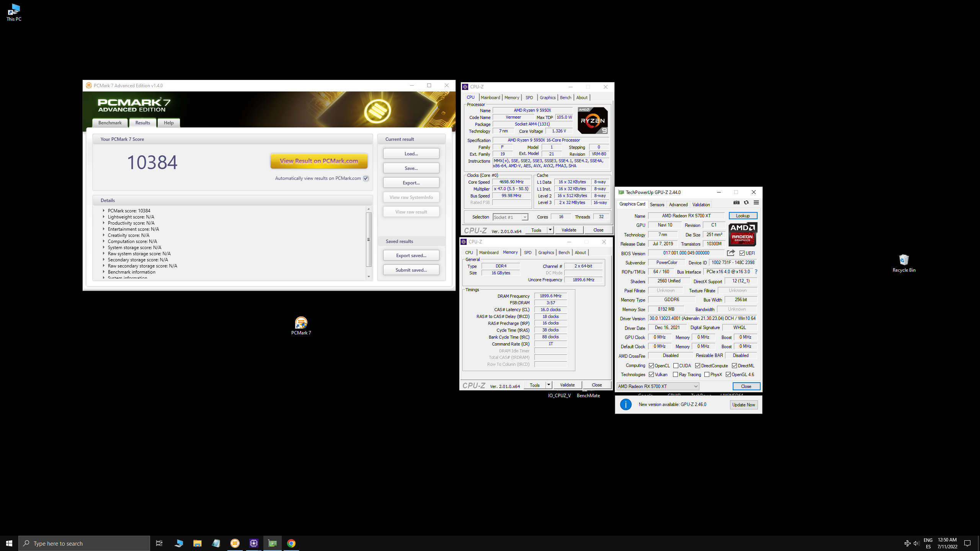Image resolution: width=980 pixels, height=551 pixels.
Task: Click the Details list scrollbar thumb
Action: pyautogui.click(x=369, y=240)
